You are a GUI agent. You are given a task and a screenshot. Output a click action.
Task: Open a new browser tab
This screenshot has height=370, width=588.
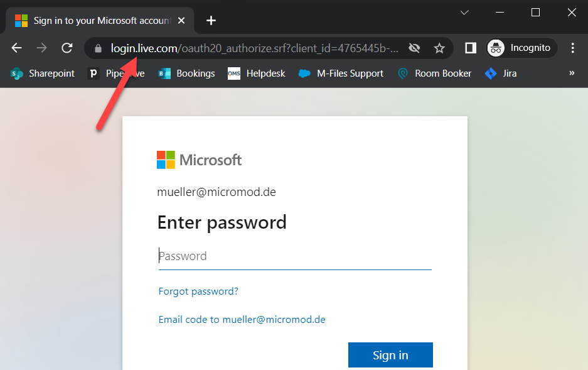tap(211, 21)
